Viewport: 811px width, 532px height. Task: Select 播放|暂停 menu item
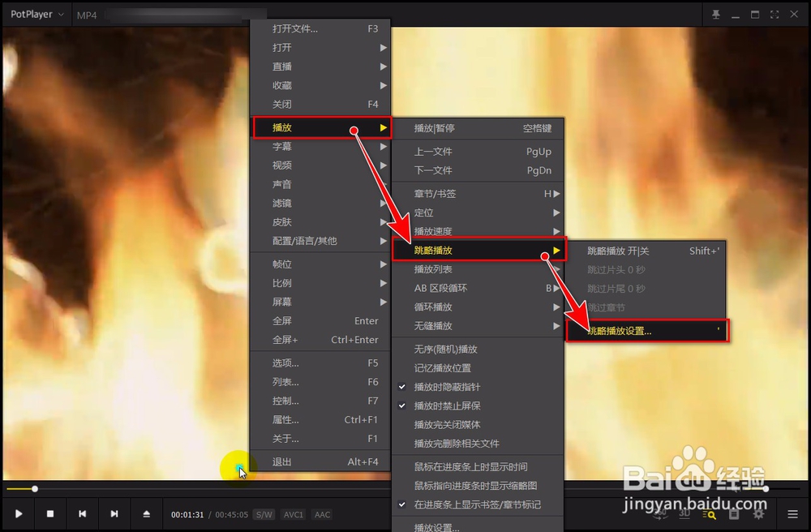pos(478,128)
